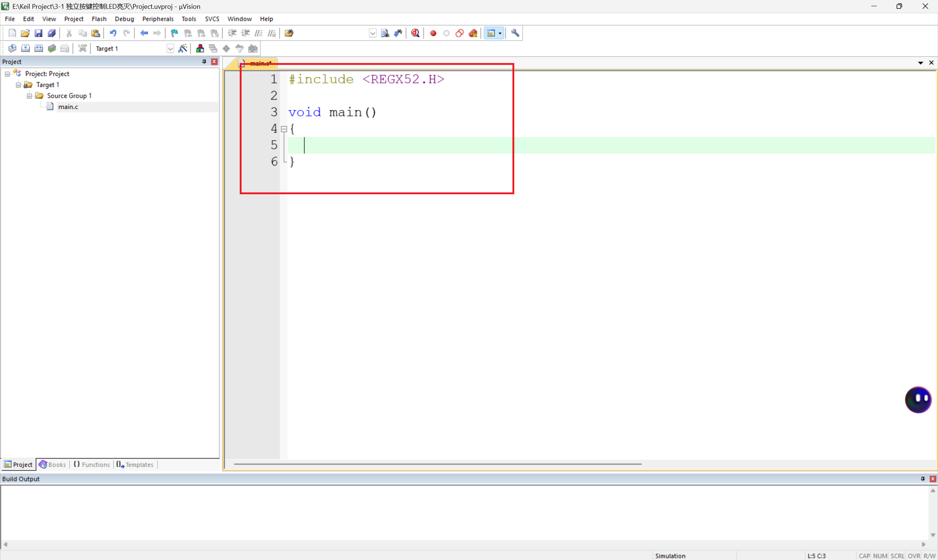
Task: Toggle bookmark with the blue flag icon
Action: click(174, 33)
